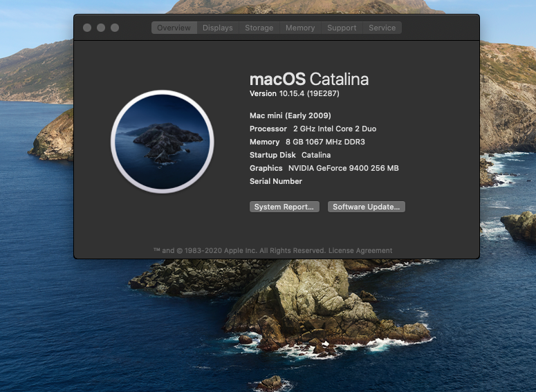Click the Startup Disk Catalina value
Screen dimensions: 536x392
tap(316, 155)
